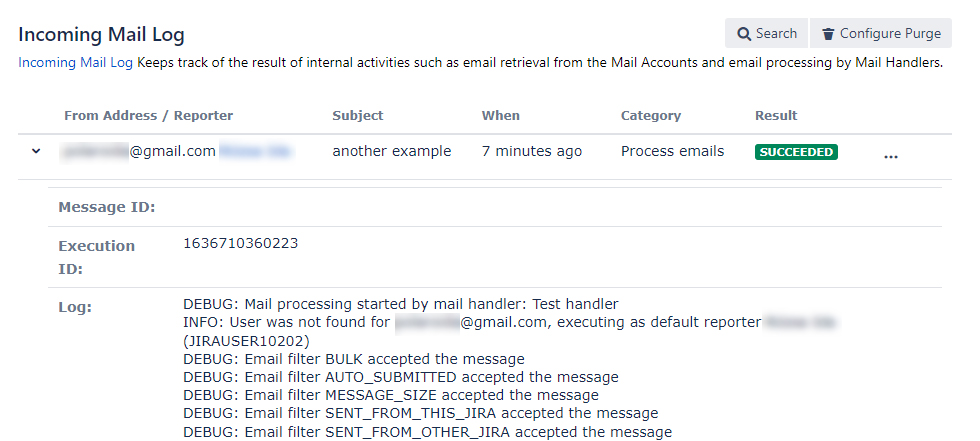Click the green SUCCEEDED status badge

(796, 152)
